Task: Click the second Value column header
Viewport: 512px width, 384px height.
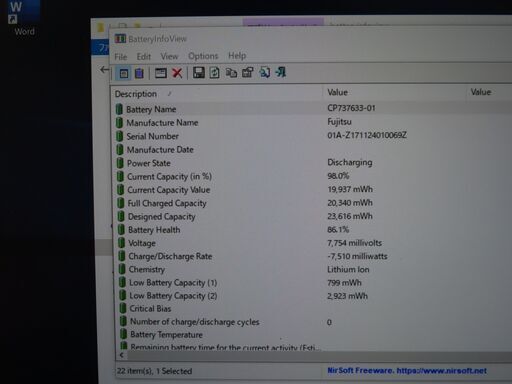Action: [489, 92]
